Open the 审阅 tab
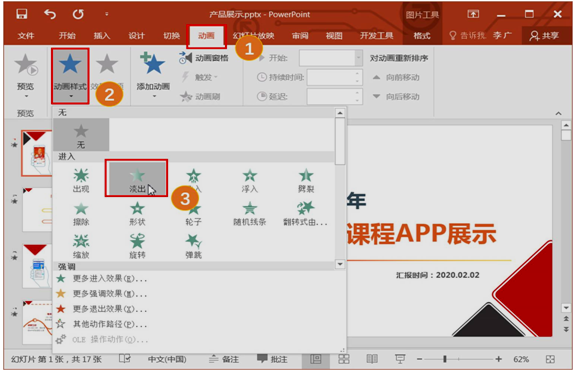The height and width of the screenshot is (371, 574). click(x=300, y=36)
